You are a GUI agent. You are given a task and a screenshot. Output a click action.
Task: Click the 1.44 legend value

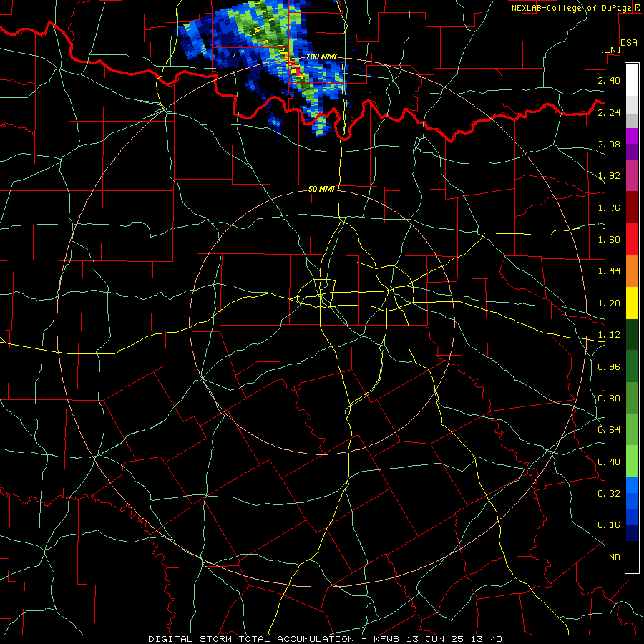pos(609,271)
